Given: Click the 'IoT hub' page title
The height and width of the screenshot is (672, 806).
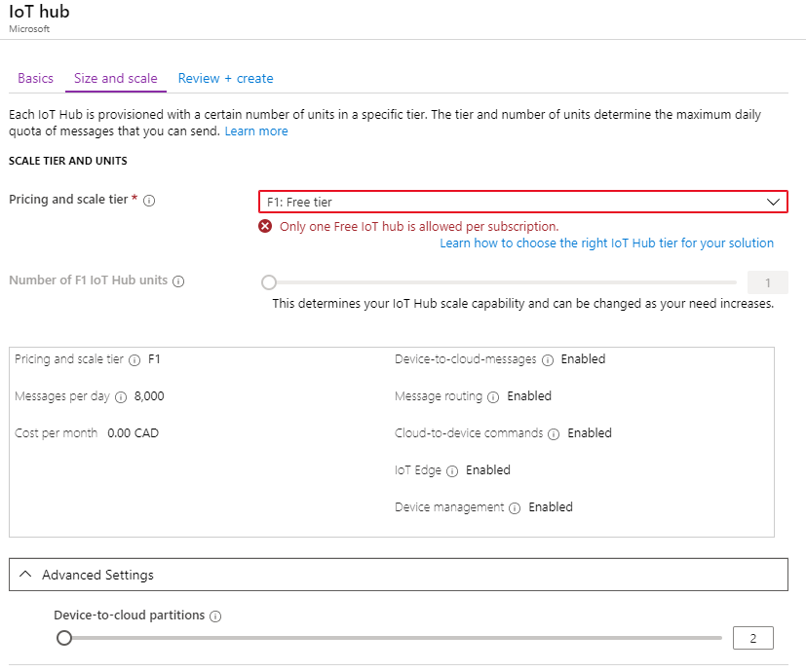Looking at the screenshot, I should [x=39, y=12].
